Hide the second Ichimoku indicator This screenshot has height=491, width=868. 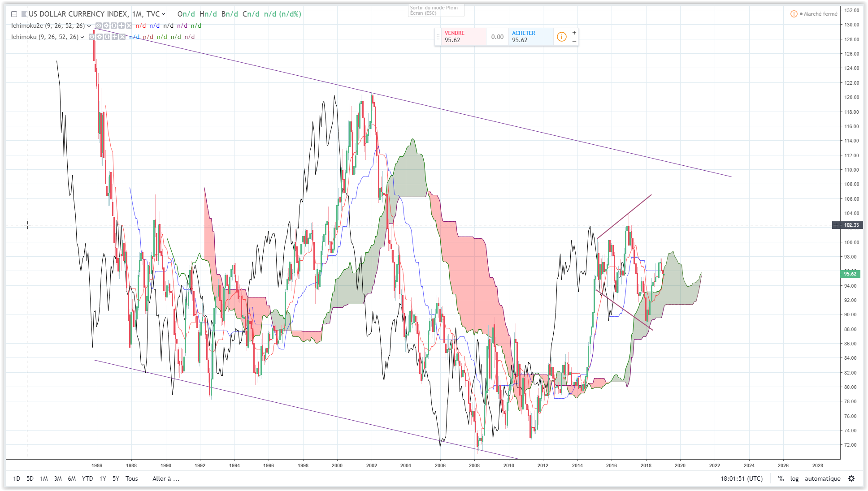(92, 37)
